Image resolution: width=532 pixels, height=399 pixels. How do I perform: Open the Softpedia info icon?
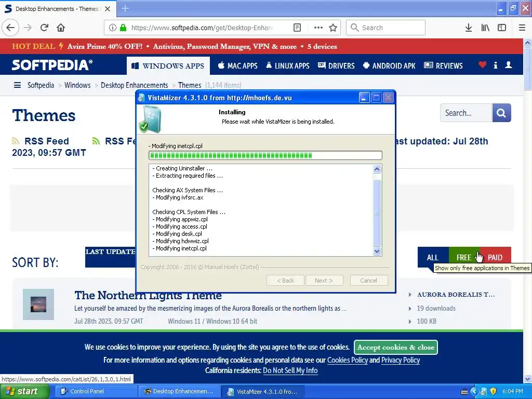pyautogui.click(x=495, y=65)
